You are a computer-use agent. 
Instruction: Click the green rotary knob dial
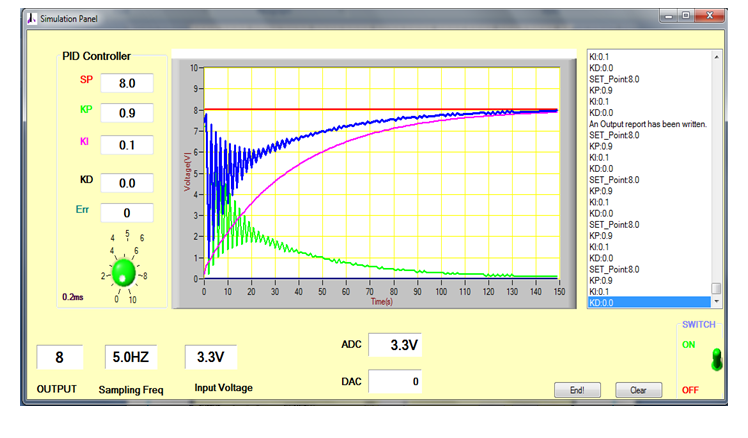(124, 271)
